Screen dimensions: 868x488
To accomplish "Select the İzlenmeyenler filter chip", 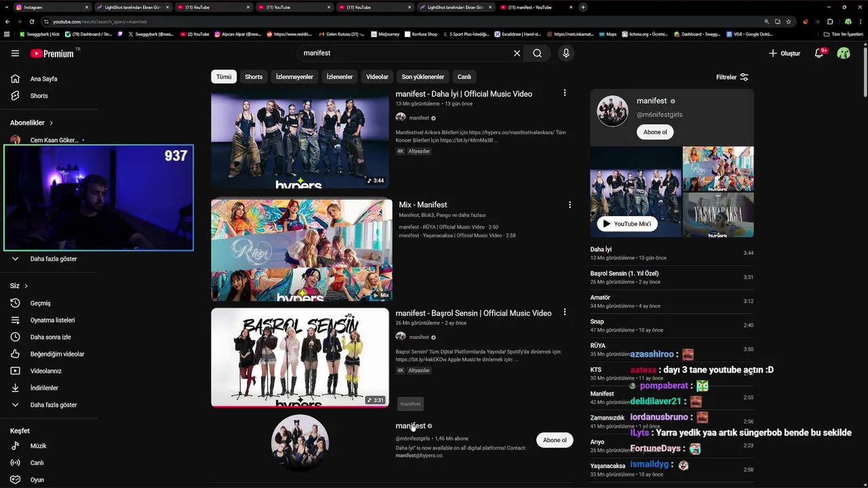I will tap(294, 77).
